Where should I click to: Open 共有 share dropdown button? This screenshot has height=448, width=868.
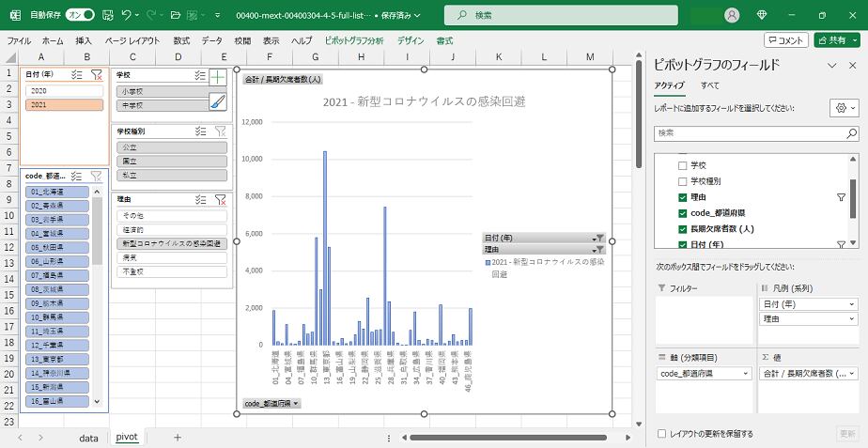pos(836,40)
